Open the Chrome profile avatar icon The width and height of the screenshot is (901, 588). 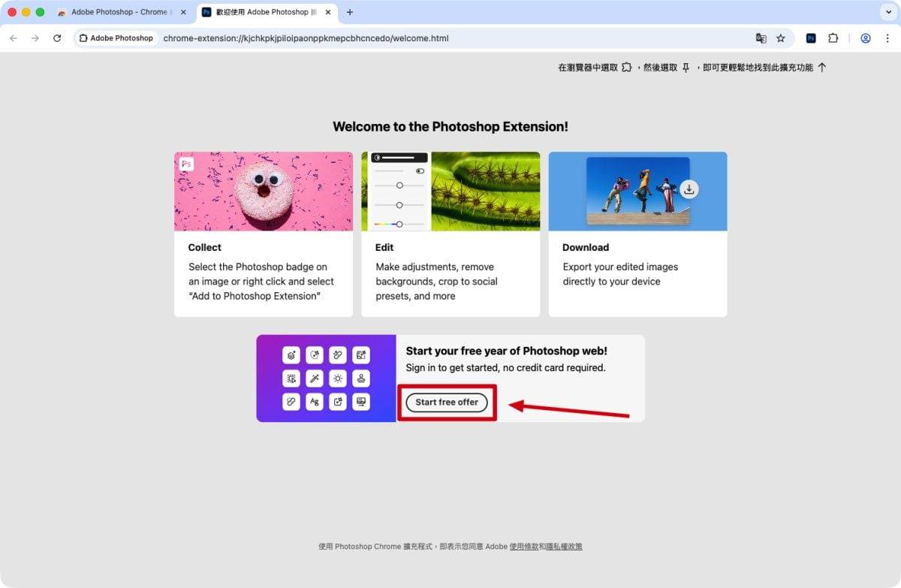tap(865, 38)
